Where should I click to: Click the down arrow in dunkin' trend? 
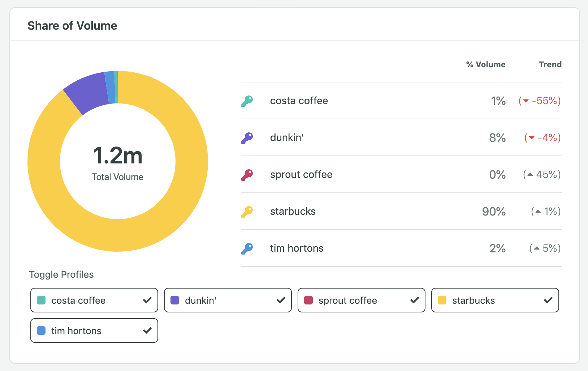pos(531,138)
